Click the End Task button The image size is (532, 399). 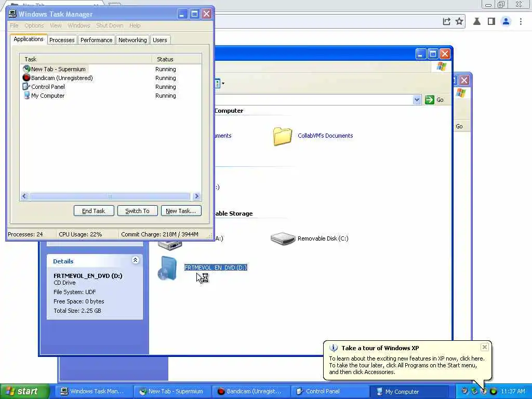click(94, 211)
